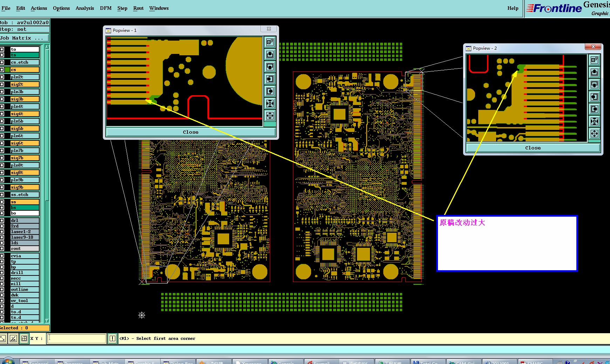Select the bs layer row
Image resolution: width=610 pixels, height=364 pixels.
pyautogui.click(x=25, y=208)
